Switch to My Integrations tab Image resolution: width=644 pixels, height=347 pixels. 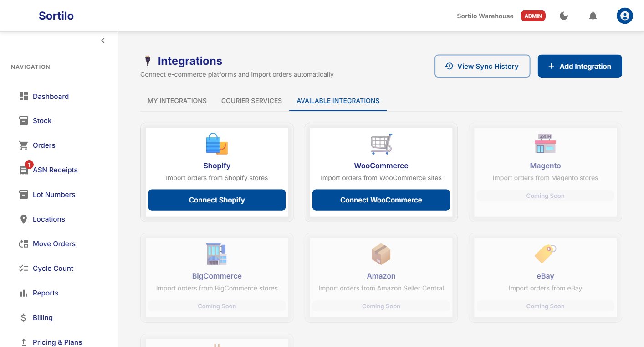(177, 101)
